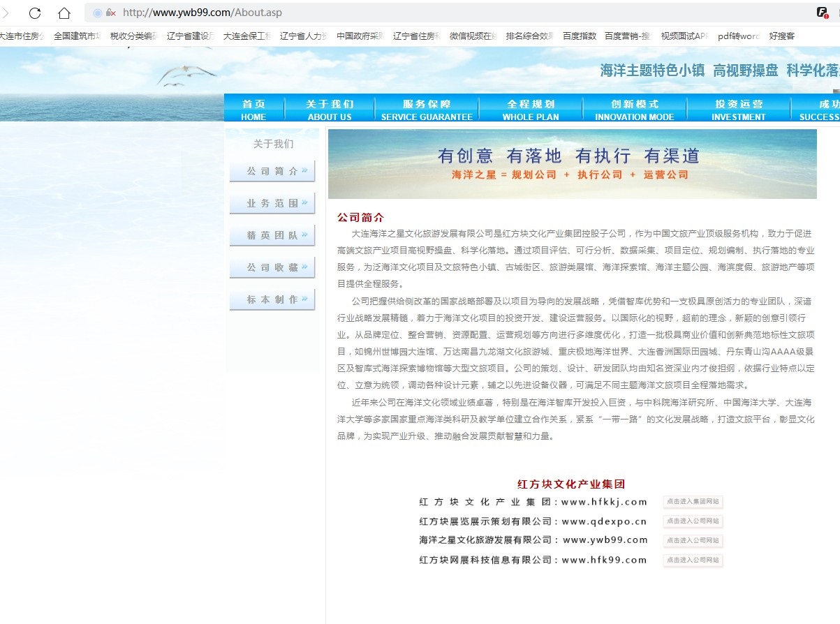Image resolution: width=840 pixels, height=624 pixels.
Task: Click 点击进入公司网站 next to www.ywb99.com
Action: click(693, 540)
